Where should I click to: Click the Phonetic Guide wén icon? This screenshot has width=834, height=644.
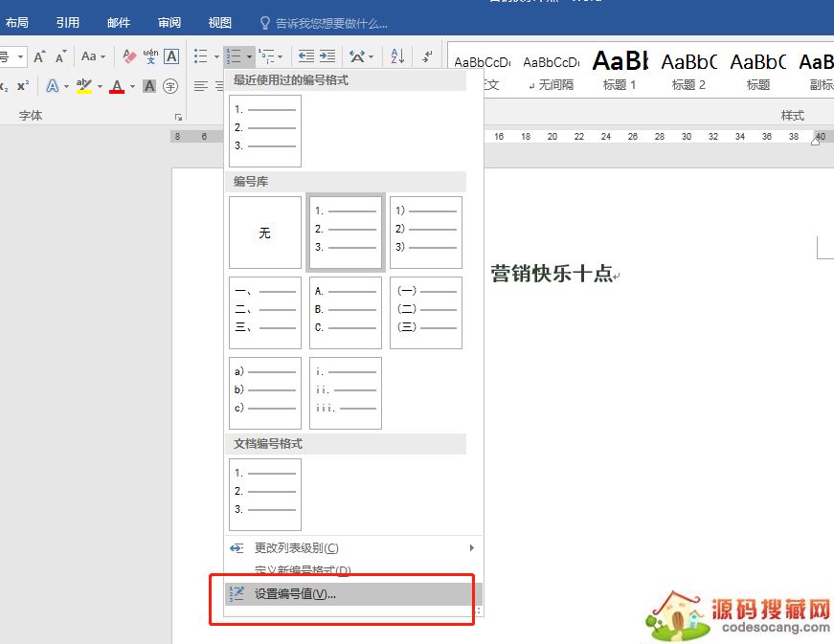(150, 56)
